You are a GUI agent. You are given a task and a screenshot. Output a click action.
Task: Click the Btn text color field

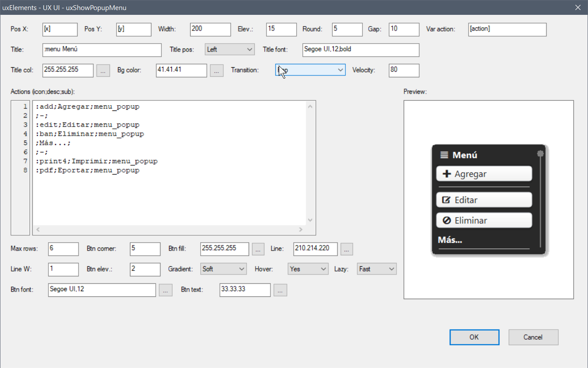(245, 290)
